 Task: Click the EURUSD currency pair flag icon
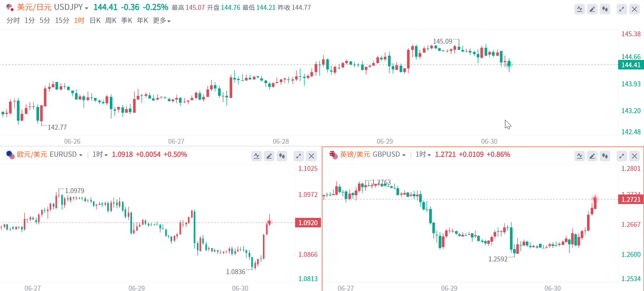[x=11, y=155]
